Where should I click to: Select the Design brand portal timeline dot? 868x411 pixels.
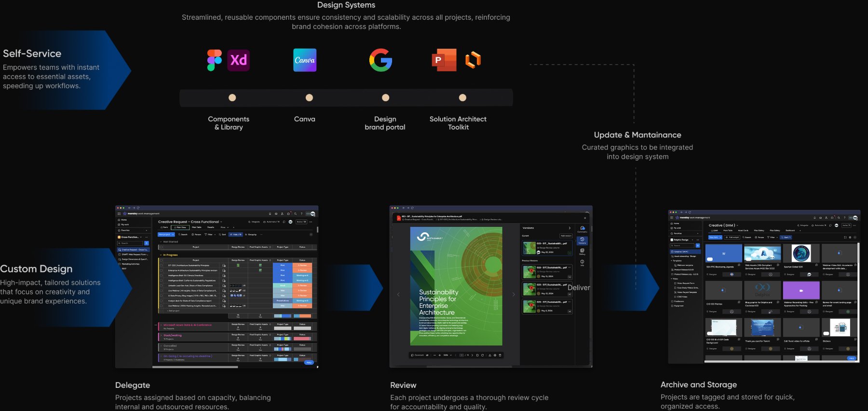pos(385,98)
